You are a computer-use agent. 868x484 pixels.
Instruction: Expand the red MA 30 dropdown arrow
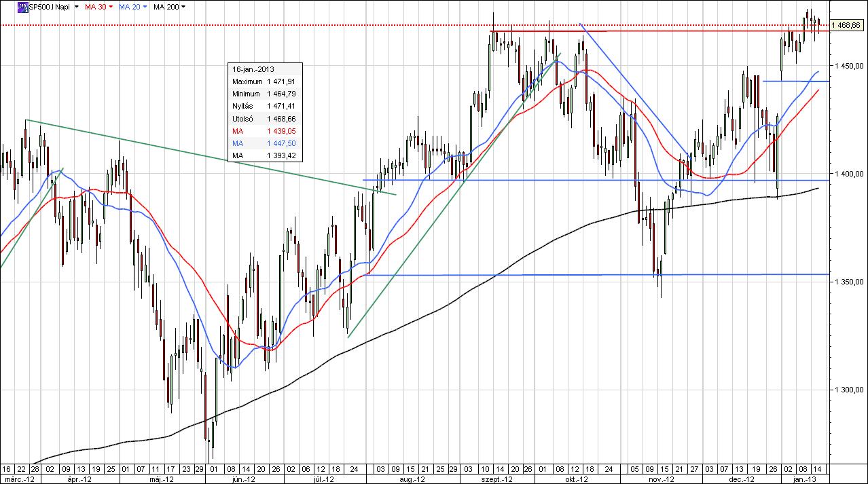[x=111, y=7]
